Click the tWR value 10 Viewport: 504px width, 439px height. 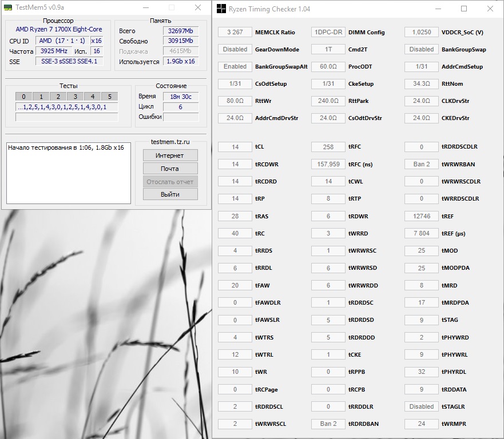235,372
